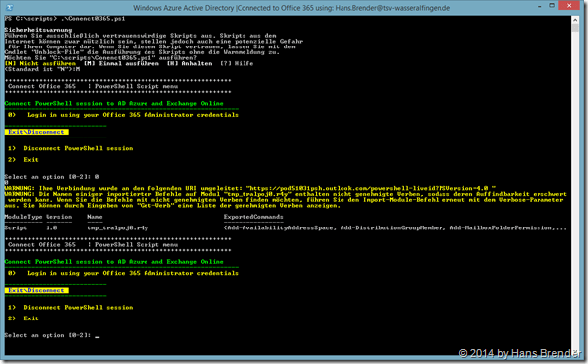
Task: Click '[N] Nicht ausführen' option text
Action: point(41,63)
